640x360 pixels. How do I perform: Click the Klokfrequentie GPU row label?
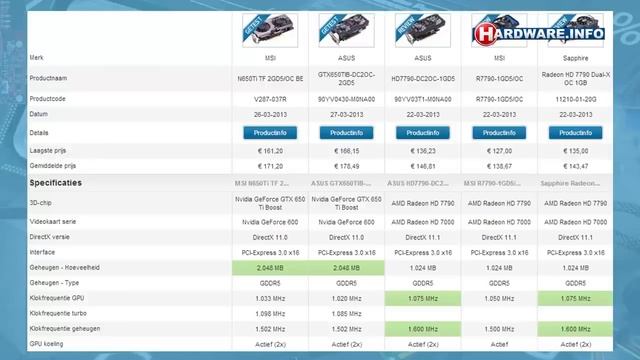point(57,298)
